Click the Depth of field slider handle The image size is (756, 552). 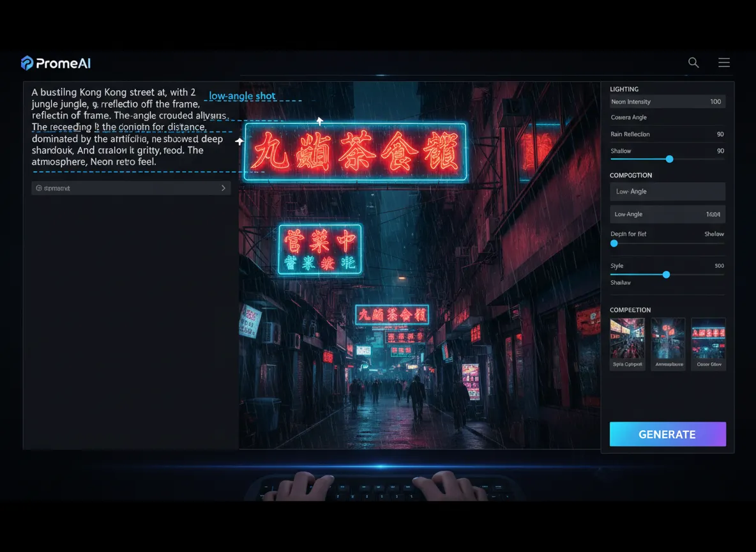614,243
